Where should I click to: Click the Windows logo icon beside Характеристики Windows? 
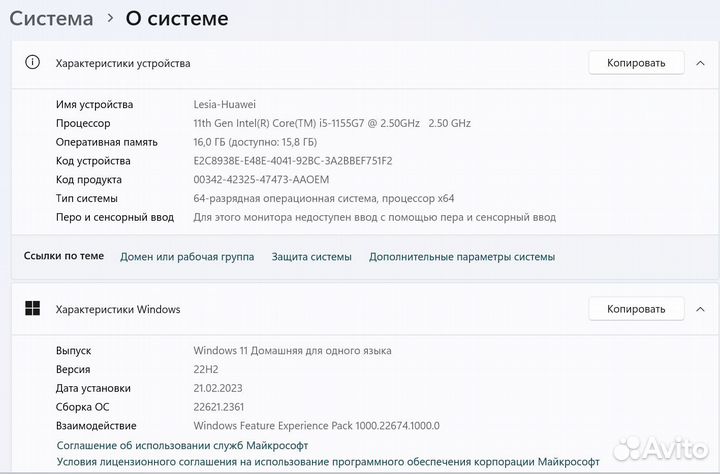(x=33, y=308)
